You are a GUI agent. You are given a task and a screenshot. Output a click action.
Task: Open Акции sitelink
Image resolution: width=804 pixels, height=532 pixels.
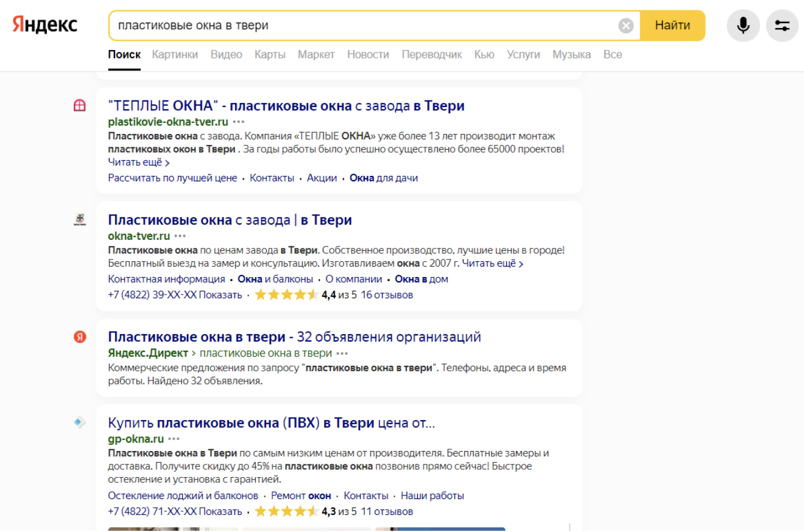[x=322, y=178]
